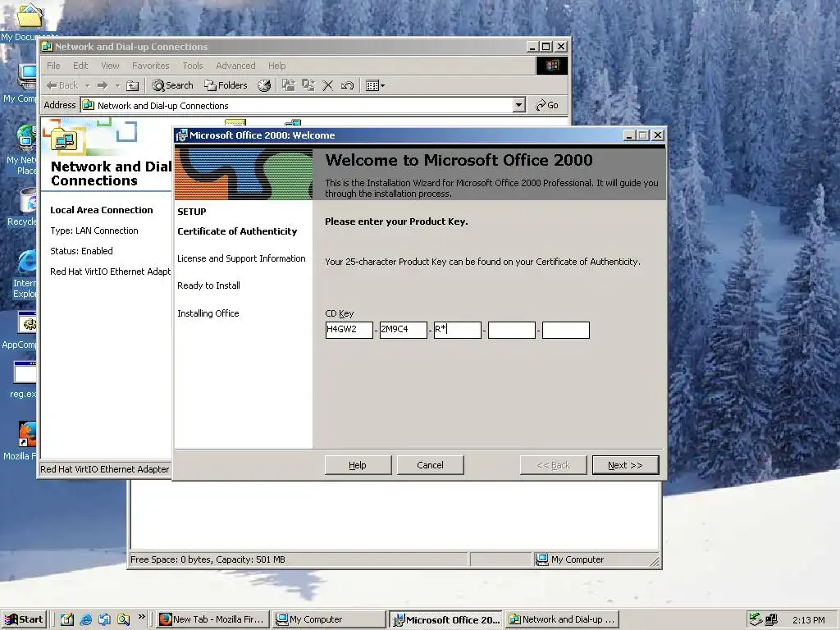Click the My Computer status bar zone entry
This screenshot has height=630, width=840.
570,559
